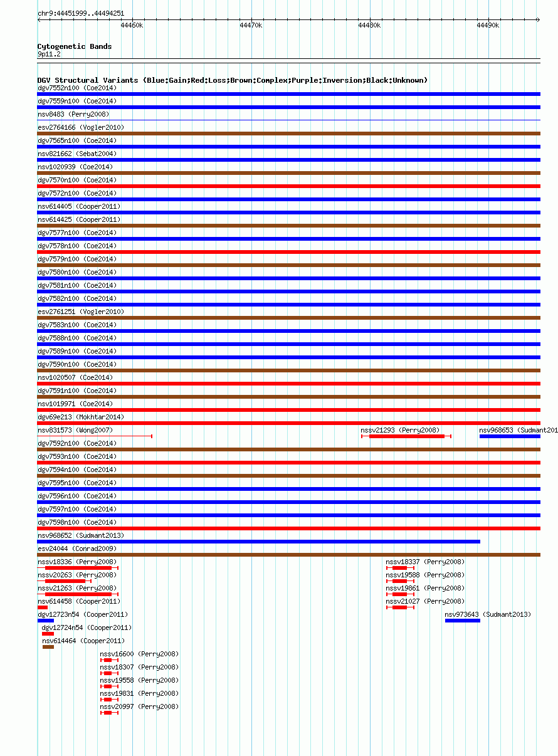Open the nsv968653 (Sudmant2013) label
Screen dimensions: 558x756
pos(519,430)
